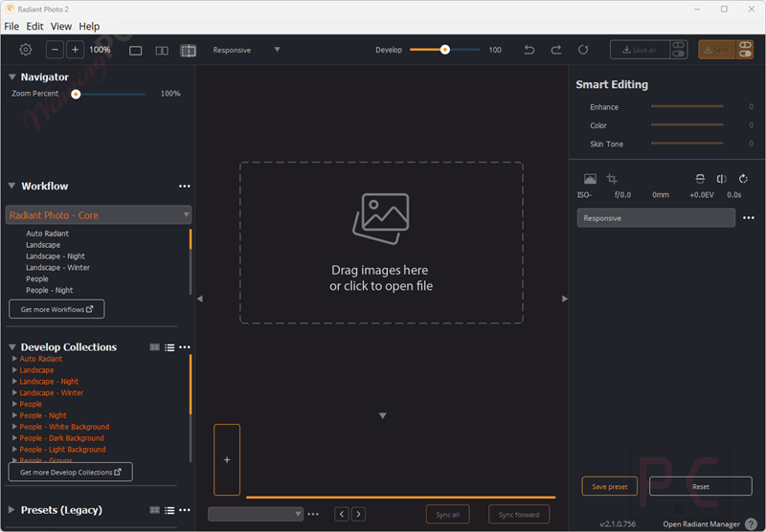This screenshot has height=532, width=766.
Task: Click the orange Save button
Action: (716, 50)
